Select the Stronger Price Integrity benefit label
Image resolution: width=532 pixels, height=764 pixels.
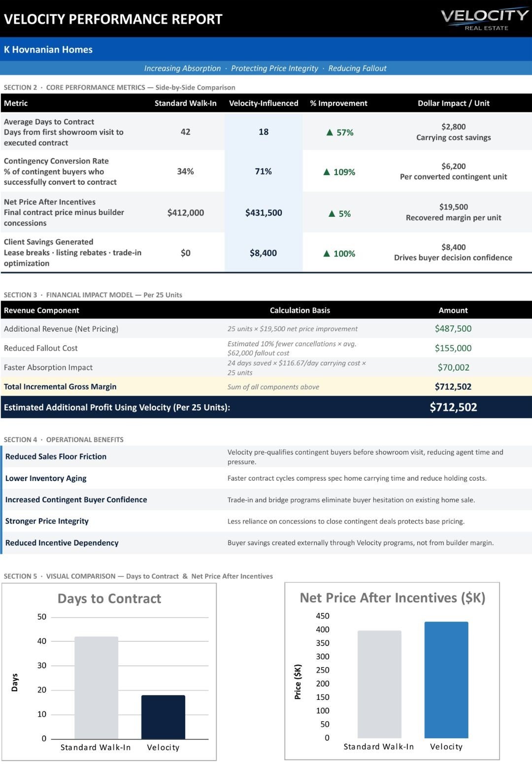(x=47, y=521)
